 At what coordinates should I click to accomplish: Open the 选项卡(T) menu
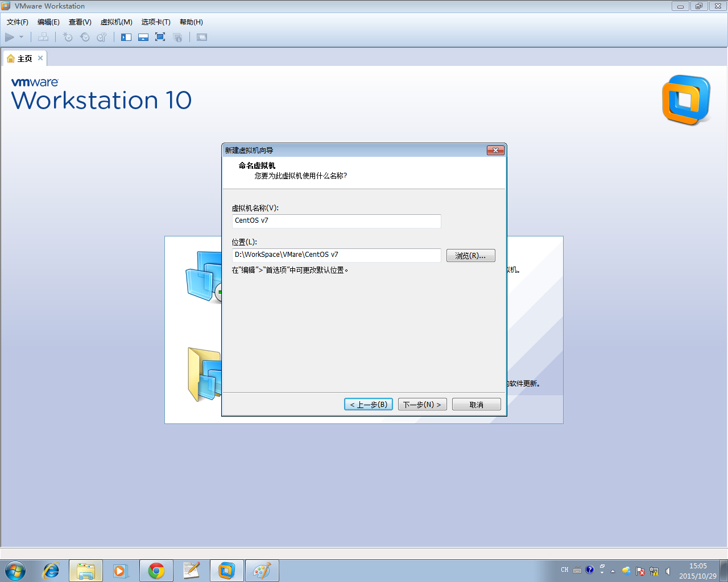tap(156, 22)
